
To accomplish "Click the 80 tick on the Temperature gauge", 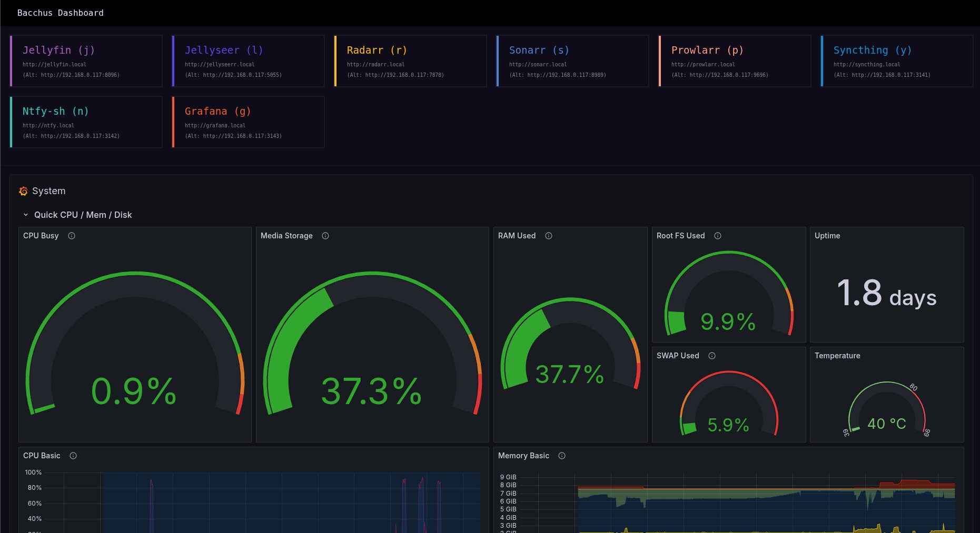I will [x=914, y=387].
